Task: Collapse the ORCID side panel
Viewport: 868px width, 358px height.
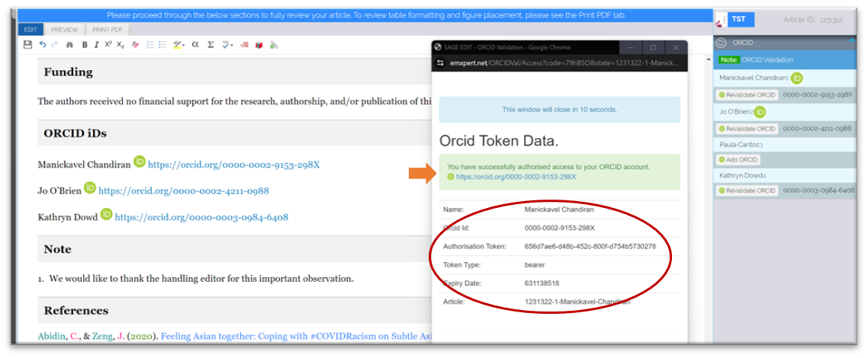Action: tap(722, 43)
